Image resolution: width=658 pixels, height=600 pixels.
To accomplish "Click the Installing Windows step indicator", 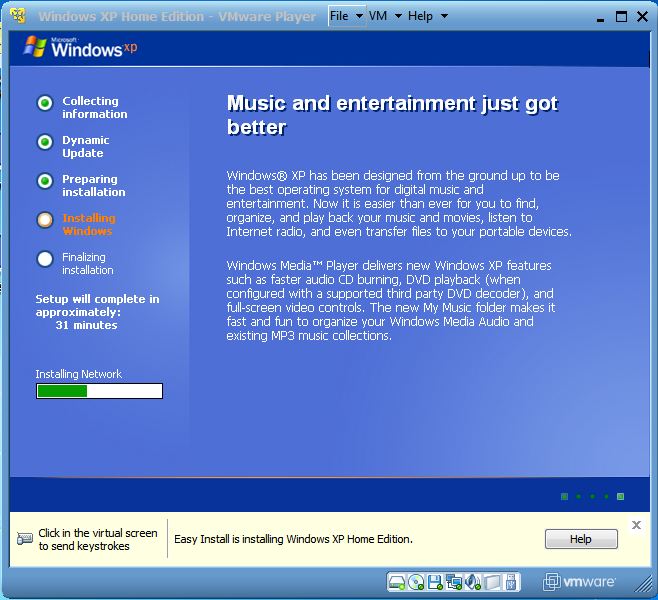I will pyautogui.click(x=45, y=219).
